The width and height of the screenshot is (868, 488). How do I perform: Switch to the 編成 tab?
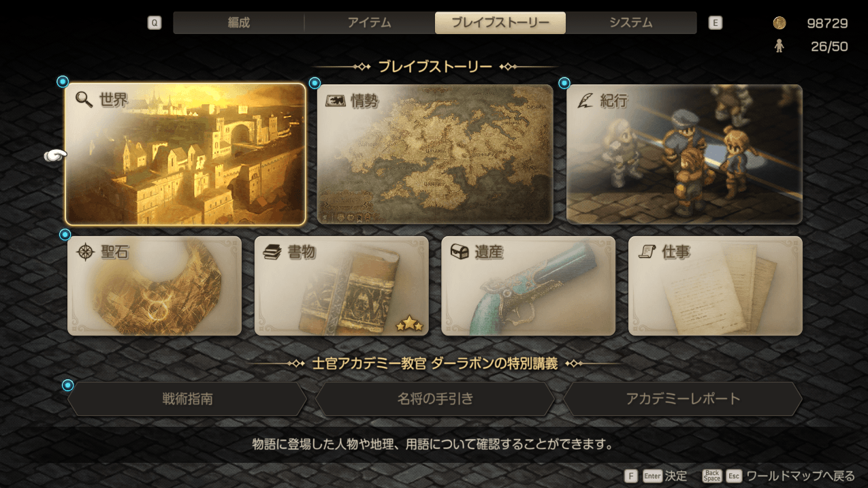(239, 22)
